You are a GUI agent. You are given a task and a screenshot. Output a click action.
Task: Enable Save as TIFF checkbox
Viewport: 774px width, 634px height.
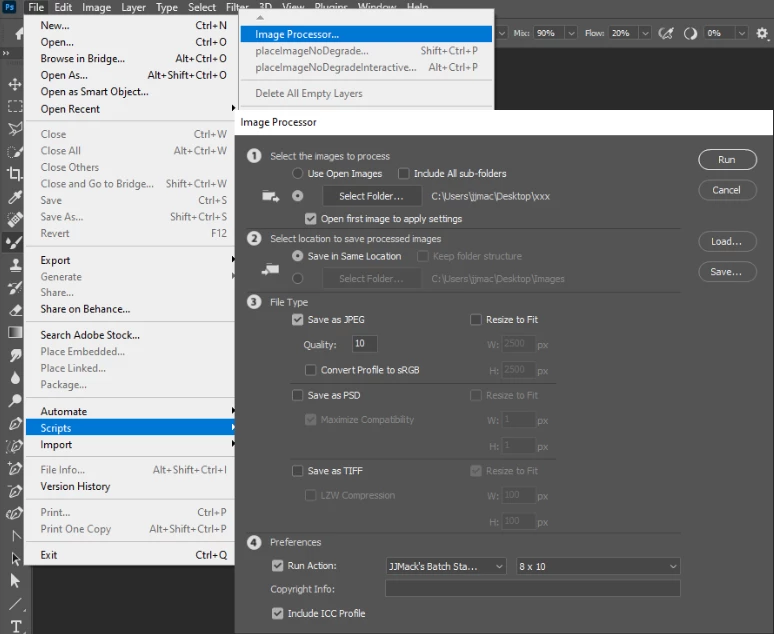click(x=297, y=471)
